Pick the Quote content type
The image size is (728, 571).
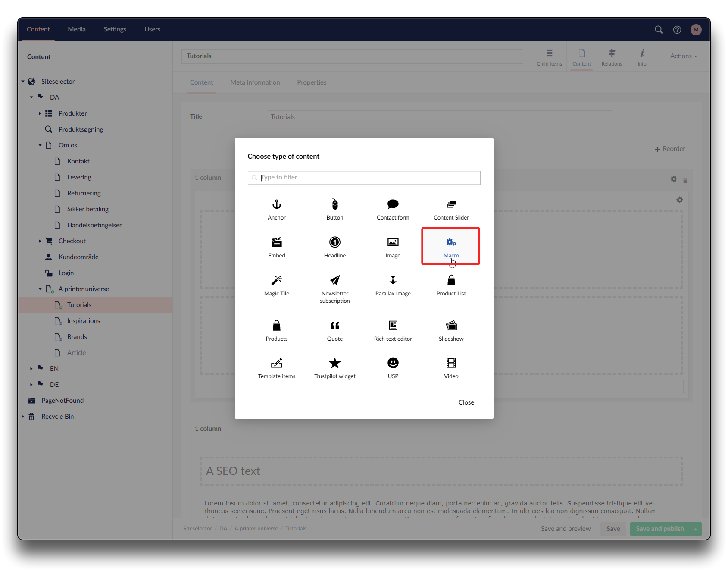click(x=334, y=330)
